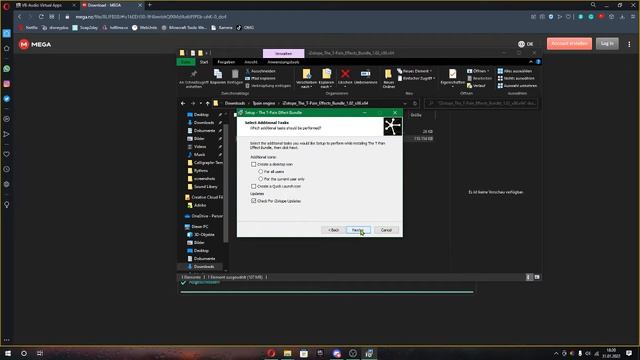Click the Back button in Setup wizard

tap(333, 230)
